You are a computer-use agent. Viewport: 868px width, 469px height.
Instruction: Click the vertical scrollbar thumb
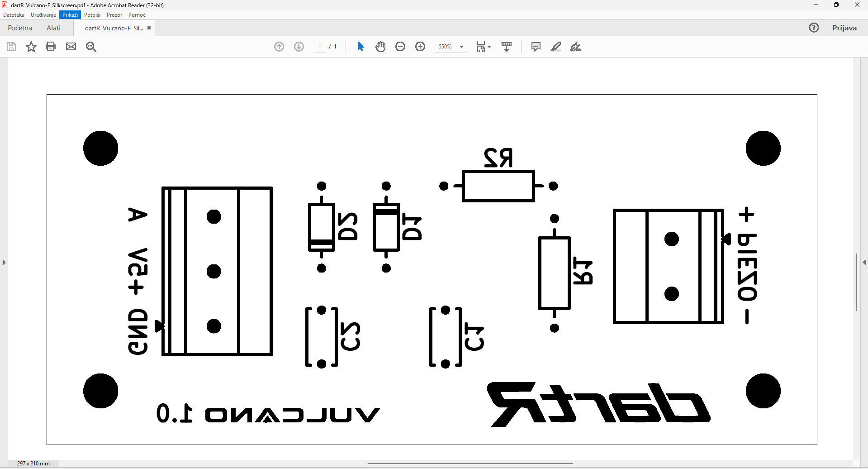(857, 282)
